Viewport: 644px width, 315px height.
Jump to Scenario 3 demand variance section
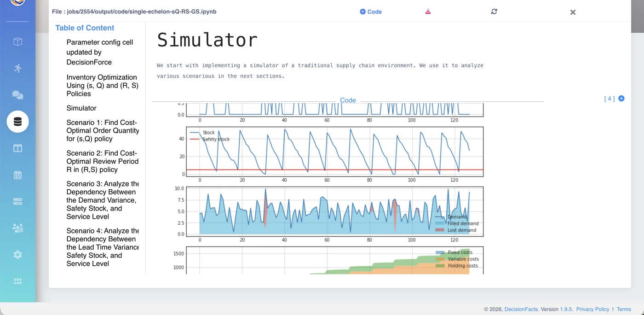point(103,200)
